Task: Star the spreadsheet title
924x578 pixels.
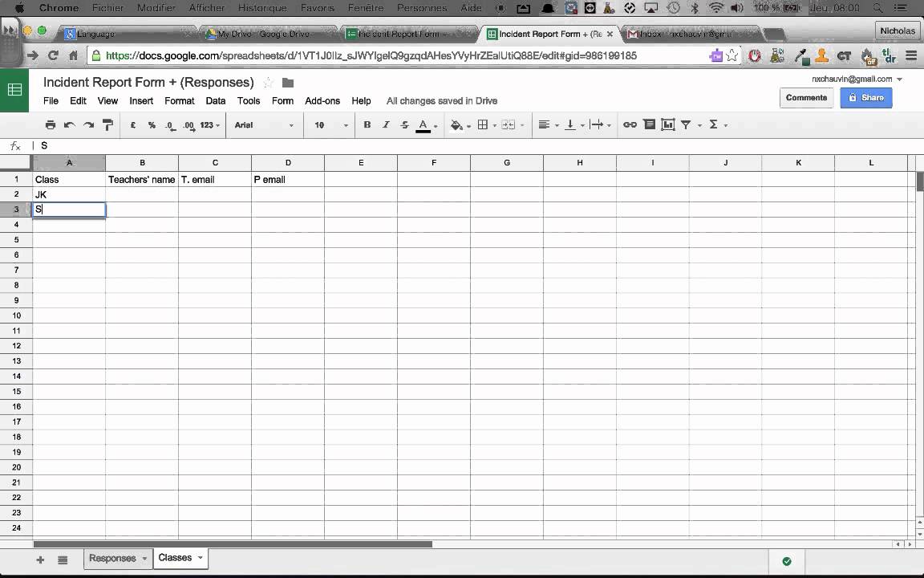Action: tap(268, 83)
